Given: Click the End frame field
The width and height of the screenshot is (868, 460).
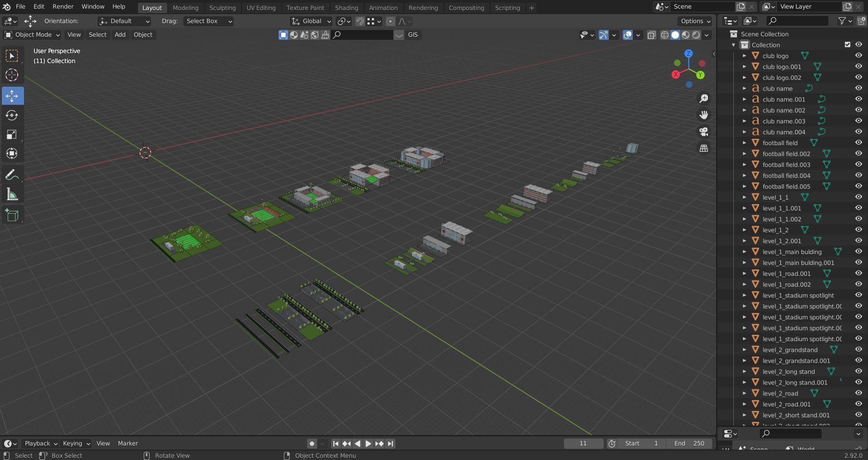Looking at the screenshot, I should (689, 444).
